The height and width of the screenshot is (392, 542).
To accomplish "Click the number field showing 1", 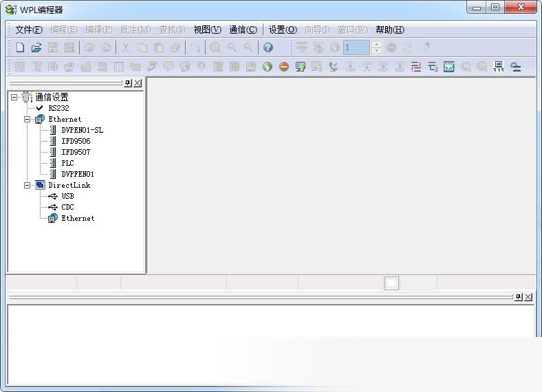I will [356, 47].
